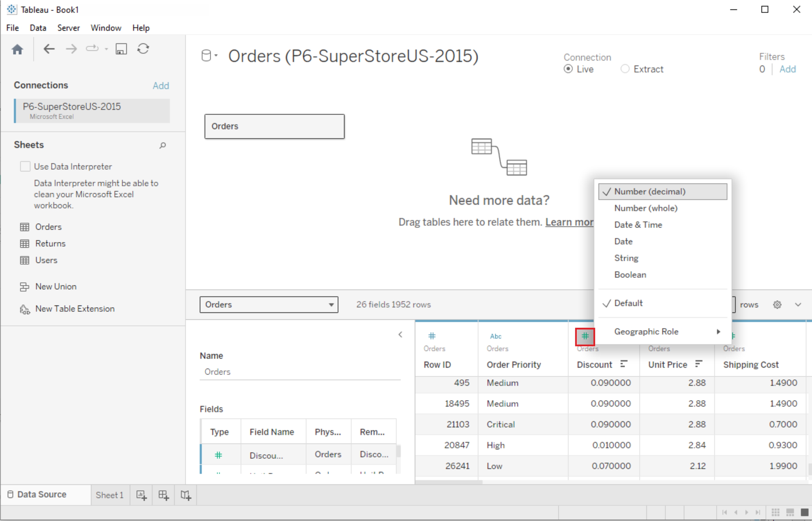Screen dimensions: 812x521
Task: Click the back arrow in toolbar
Action: [49, 49]
